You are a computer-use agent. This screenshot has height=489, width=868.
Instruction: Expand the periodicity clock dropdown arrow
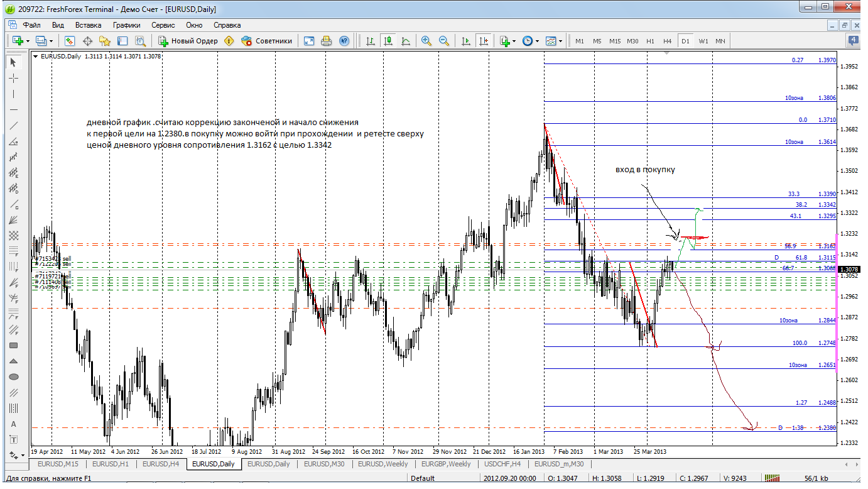click(x=537, y=41)
